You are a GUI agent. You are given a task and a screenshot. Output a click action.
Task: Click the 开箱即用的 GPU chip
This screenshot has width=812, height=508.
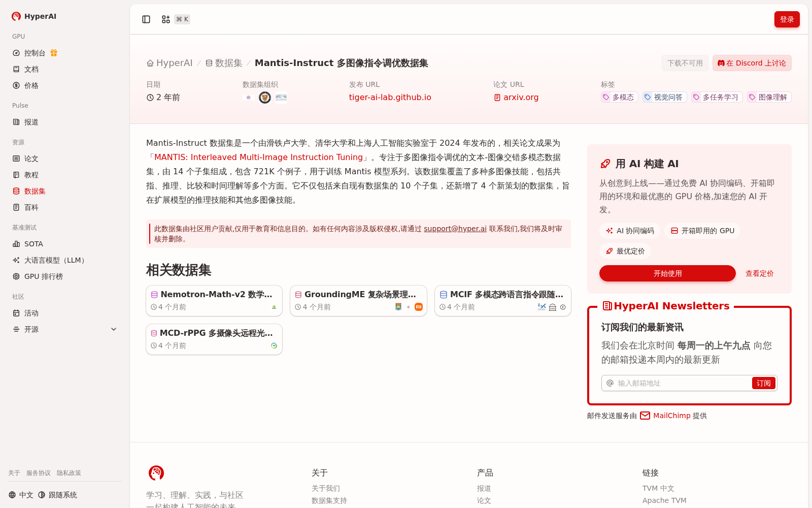pyautogui.click(x=702, y=231)
